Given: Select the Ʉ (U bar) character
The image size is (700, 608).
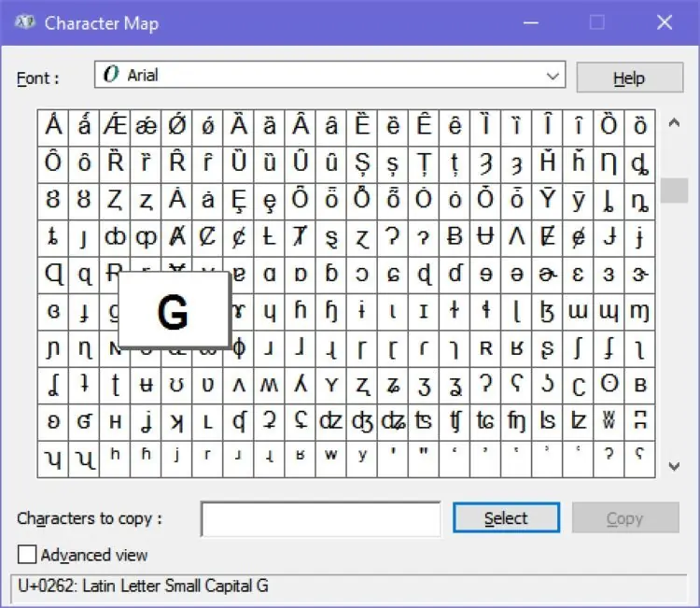Looking at the screenshot, I should click(x=485, y=238).
